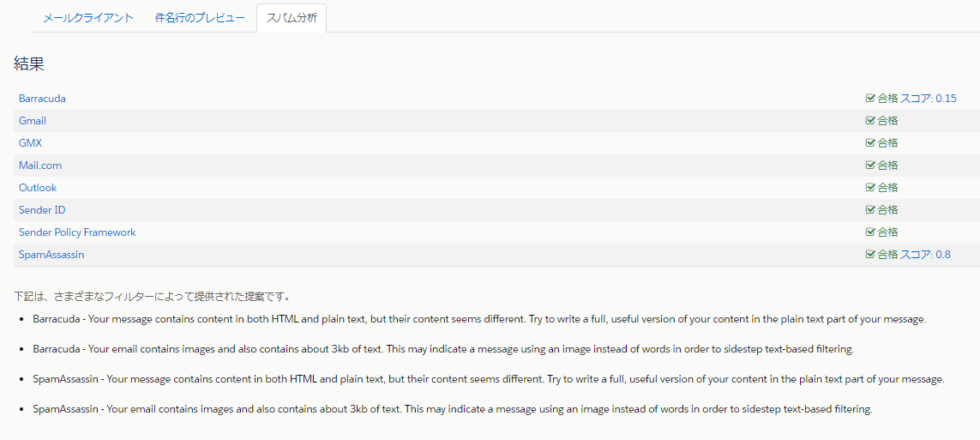The image size is (980, 440).
Task: Open the Barracuda filter link
Action: pyautogui.click(x=42, y=99)
